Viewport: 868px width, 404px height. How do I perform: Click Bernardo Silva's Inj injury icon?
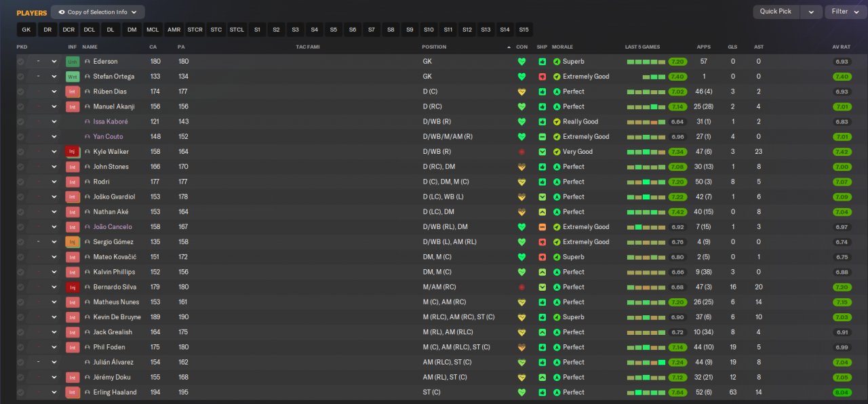pos(73,287)
